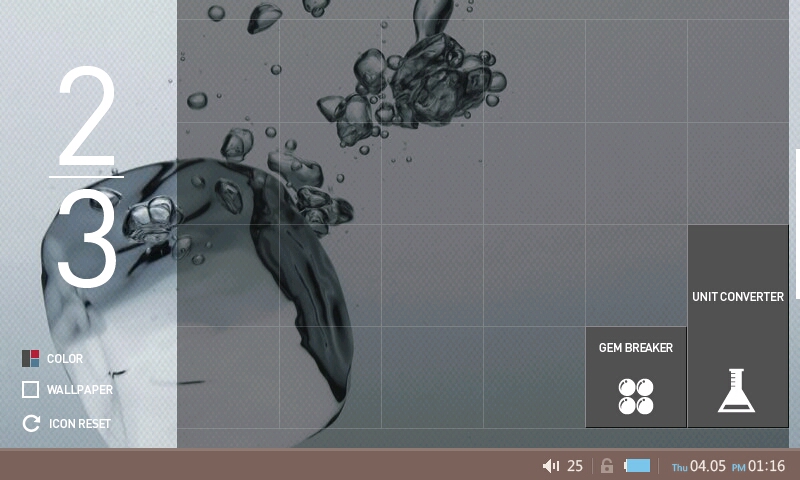Click the page total number 3

(x=87, y=239)
